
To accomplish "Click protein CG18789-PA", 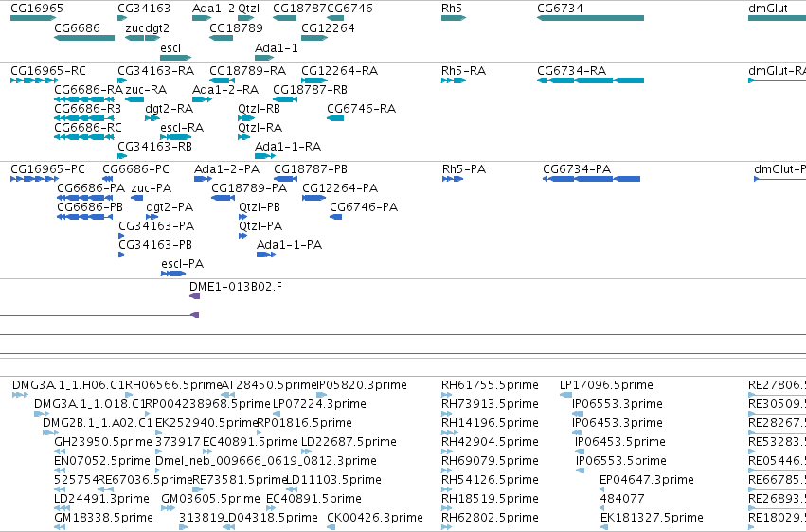I will point(249,188).
